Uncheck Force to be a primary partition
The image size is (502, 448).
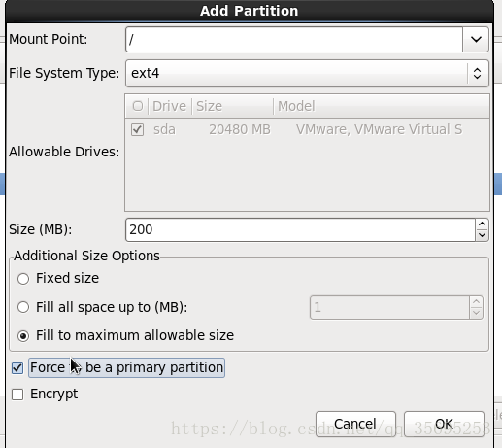point(17,368)
